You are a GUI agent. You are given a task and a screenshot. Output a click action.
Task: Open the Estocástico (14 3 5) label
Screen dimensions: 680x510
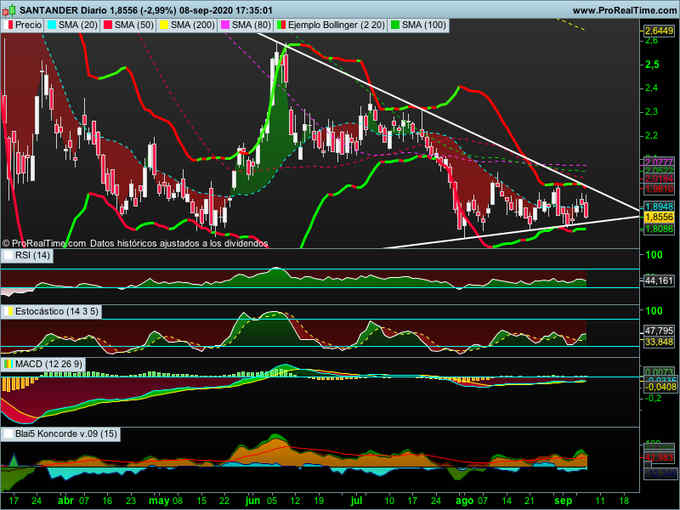tap(54, 312)
